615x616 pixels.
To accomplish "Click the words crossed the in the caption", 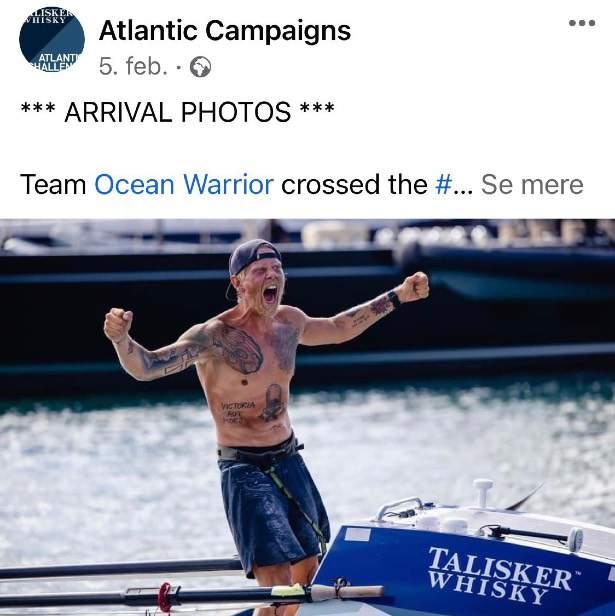I will (x=354, y=184).
